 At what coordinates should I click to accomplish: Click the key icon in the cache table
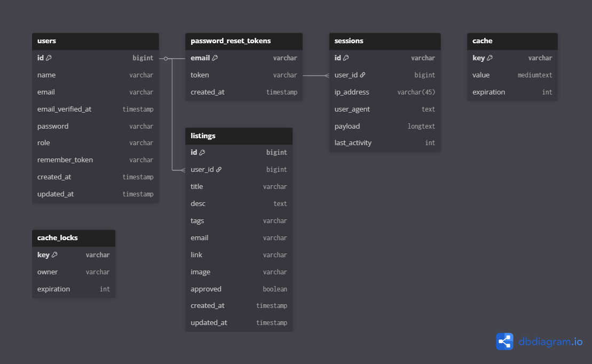(490, 58)
